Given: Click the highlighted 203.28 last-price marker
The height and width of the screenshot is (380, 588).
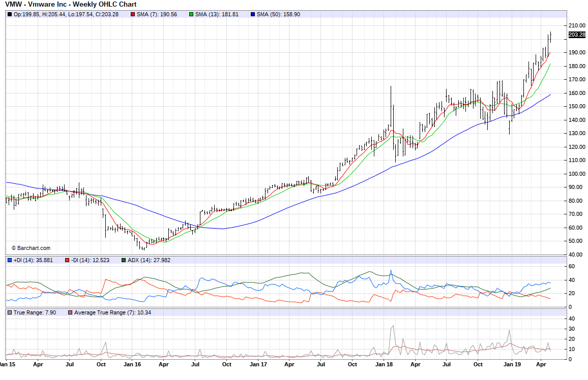Looking at the screenshot, I should click(x=577, y=35).
